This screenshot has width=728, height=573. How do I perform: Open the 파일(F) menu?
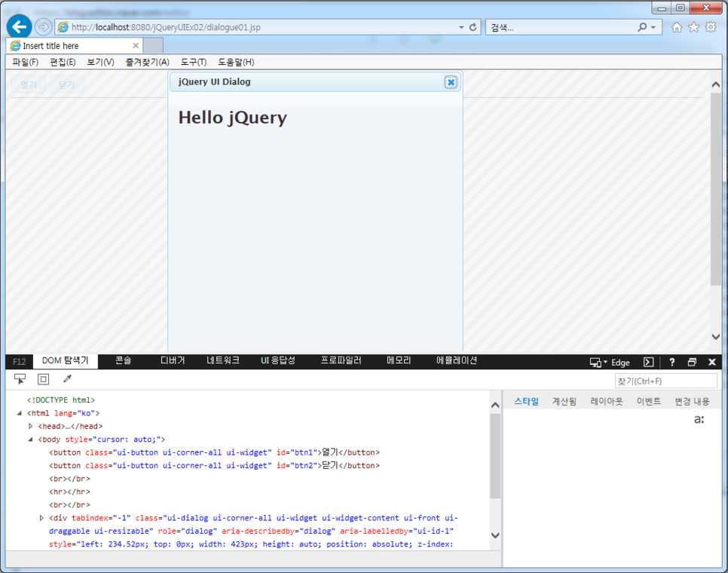tap(25, 62)
